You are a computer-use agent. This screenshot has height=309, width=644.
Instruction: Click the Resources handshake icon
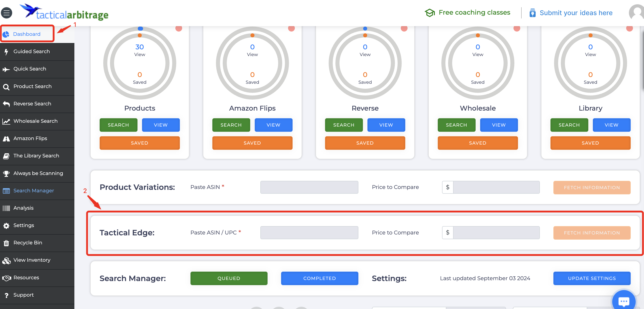click(7, 278)
